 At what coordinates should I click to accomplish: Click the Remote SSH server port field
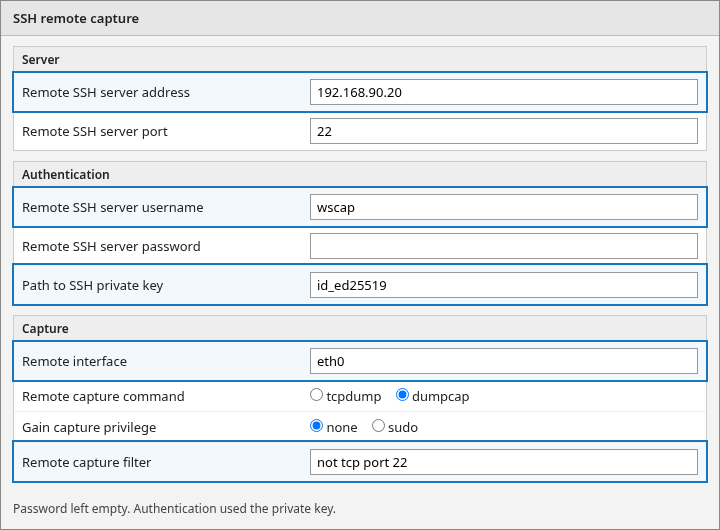[504, 131]
